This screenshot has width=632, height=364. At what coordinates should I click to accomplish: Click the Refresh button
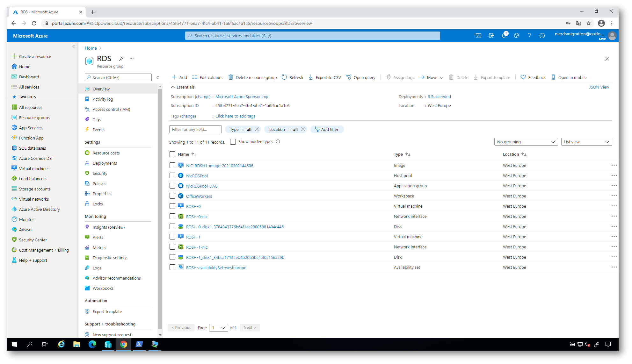click(x=292, y=77)
